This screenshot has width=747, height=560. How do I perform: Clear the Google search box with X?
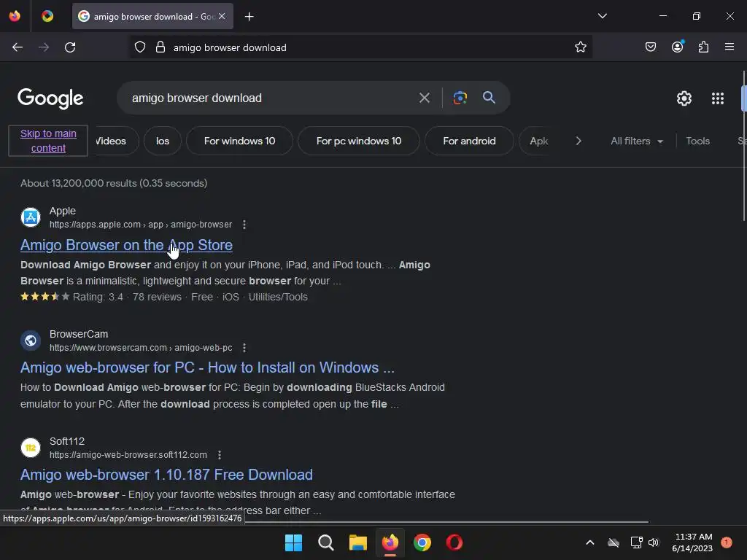coord(424,98)
